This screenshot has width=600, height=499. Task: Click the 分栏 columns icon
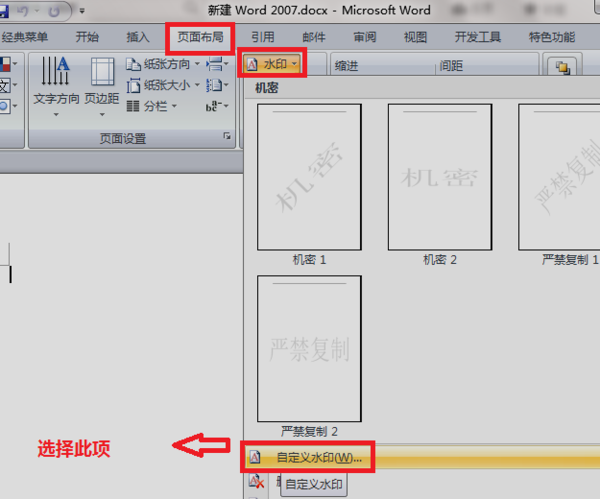tap(133, 106)
